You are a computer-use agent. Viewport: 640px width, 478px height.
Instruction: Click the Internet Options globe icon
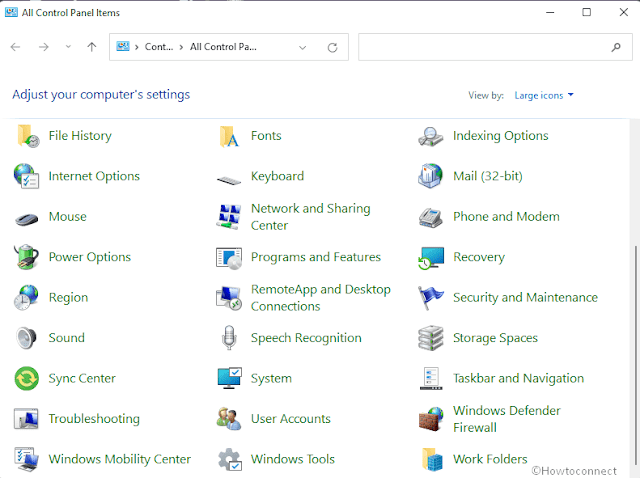(x=27, y=176)
